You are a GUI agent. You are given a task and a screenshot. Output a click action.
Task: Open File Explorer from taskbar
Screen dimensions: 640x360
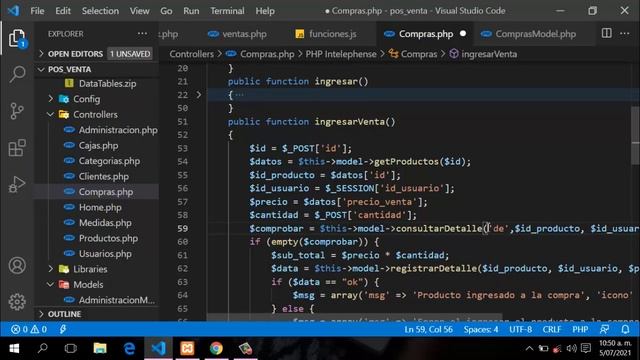pyautogui.click(x=100, y=348)
